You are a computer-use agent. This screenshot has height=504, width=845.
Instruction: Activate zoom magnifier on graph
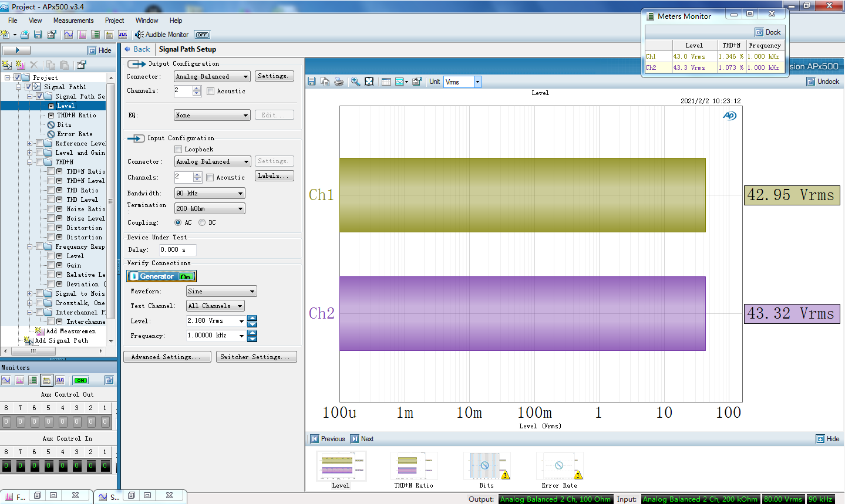(355, 82)
